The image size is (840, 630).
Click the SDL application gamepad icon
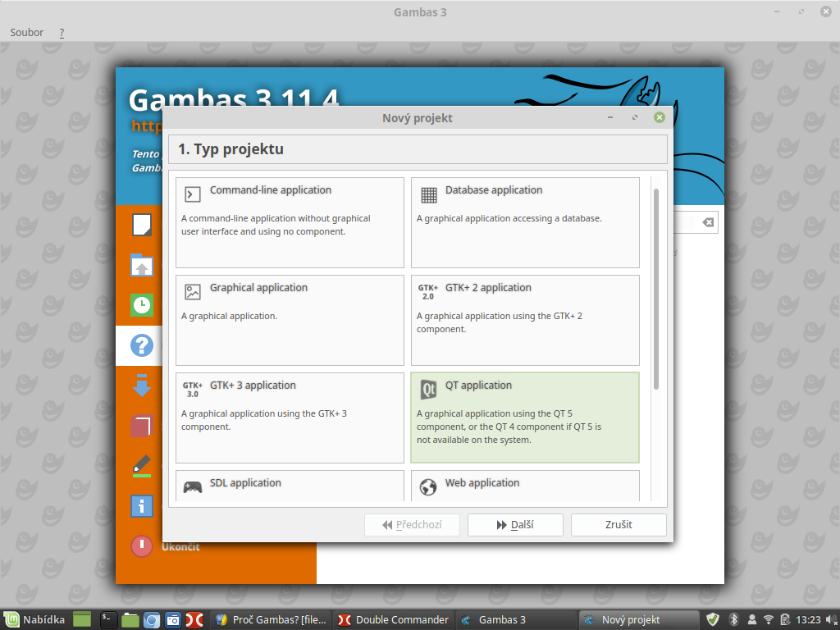193,486
